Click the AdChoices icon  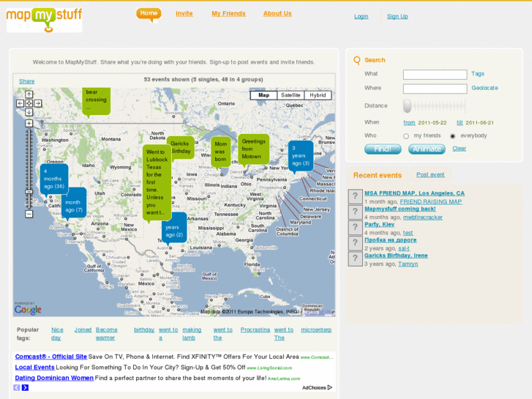point(330,387)
